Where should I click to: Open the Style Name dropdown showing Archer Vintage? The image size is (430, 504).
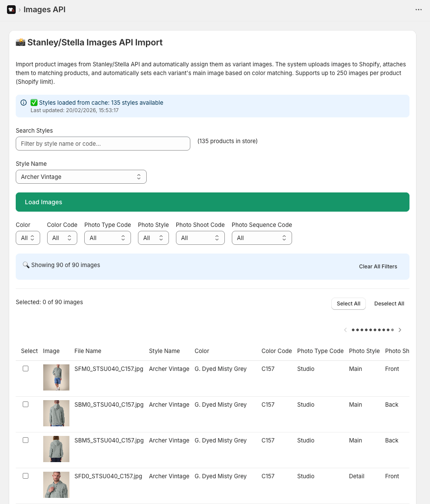point(81,176)
